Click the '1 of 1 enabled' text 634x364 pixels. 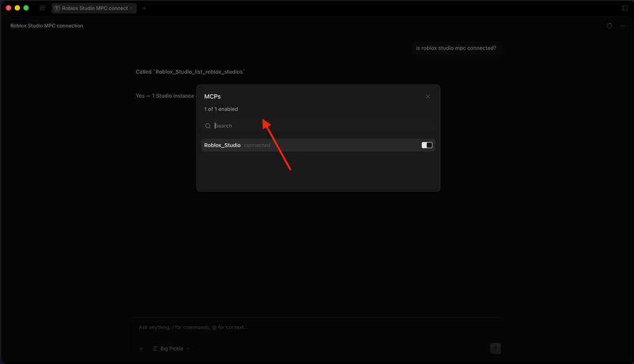(221, 109)
